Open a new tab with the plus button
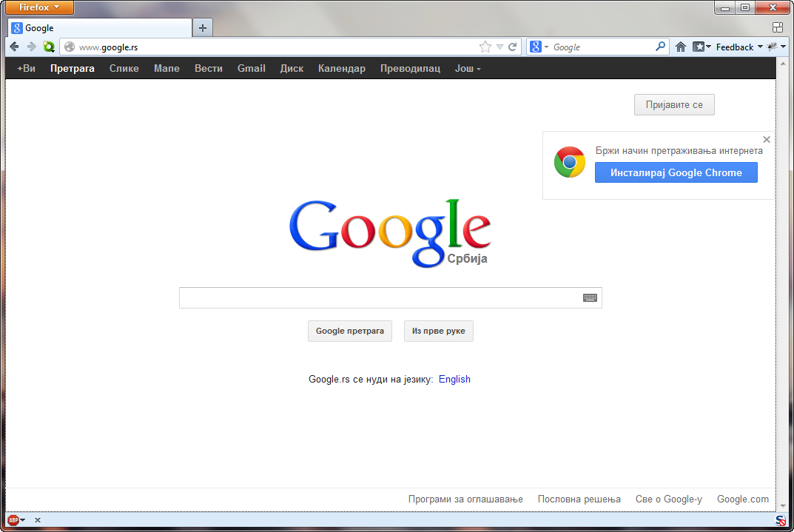The height and width of the screenshot is (532, 794). [x=203, y=28]
